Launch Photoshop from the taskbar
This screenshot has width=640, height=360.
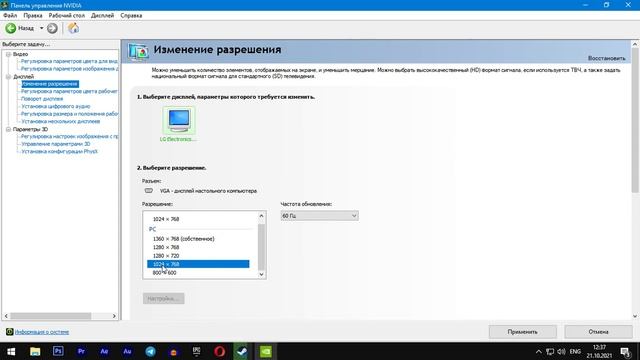click(x=58, y=351)
